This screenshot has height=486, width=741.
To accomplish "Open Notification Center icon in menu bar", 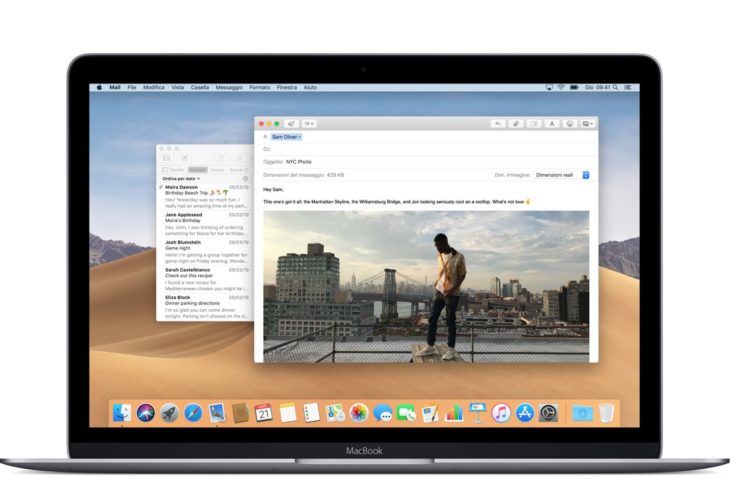I will coord(628,87).
